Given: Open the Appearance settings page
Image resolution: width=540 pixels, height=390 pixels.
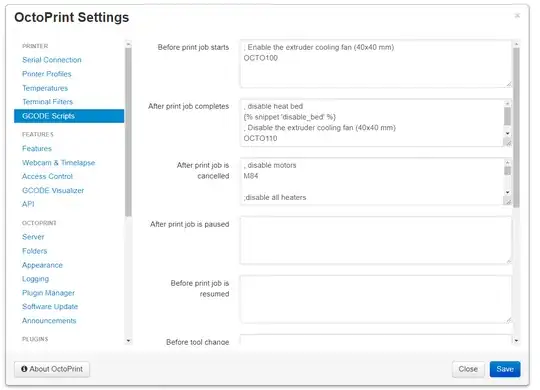Looking at the screenshot, I should click(x=42, y=265).
